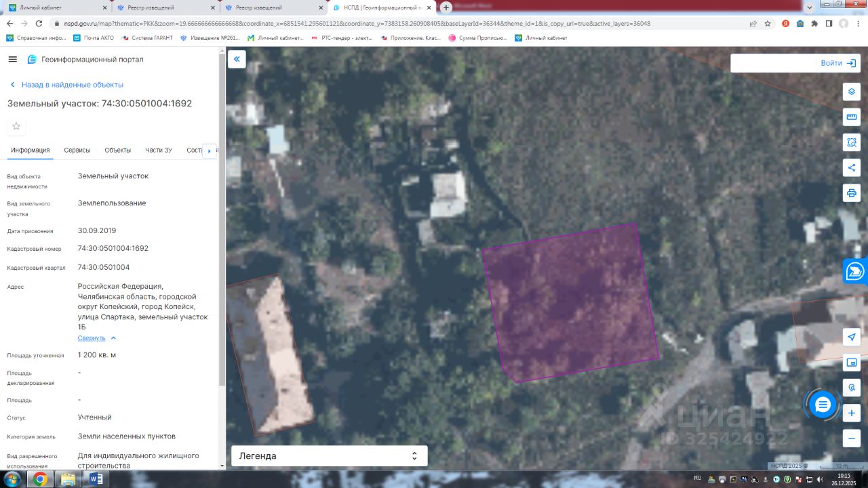The image size is (868, 488).
Task: Switch to the first Реестр извещений browser tab
Action: pyautogui.click(x=165, y=7)
